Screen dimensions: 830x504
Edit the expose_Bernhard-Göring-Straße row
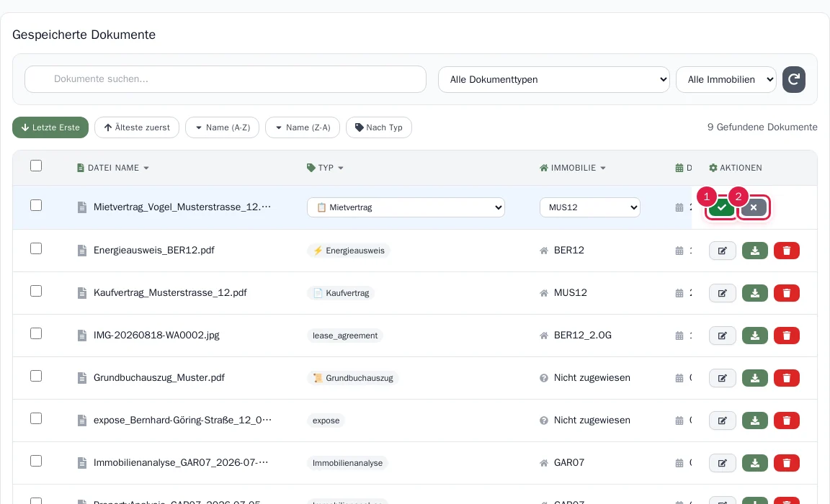pos(722,420)
